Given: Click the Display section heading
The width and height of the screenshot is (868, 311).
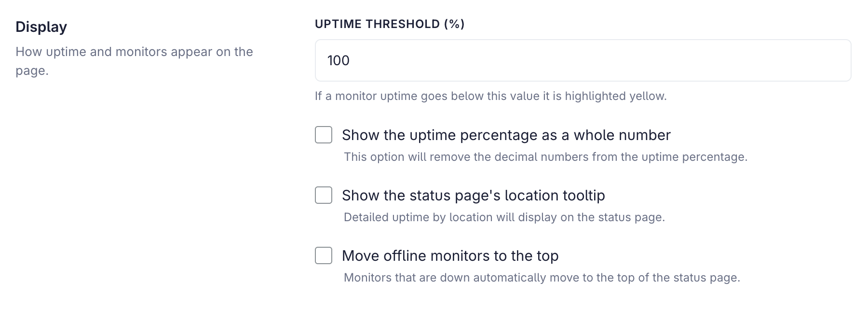Looking at the screenshot, I should pyautogui.click(x=41, y=27).
